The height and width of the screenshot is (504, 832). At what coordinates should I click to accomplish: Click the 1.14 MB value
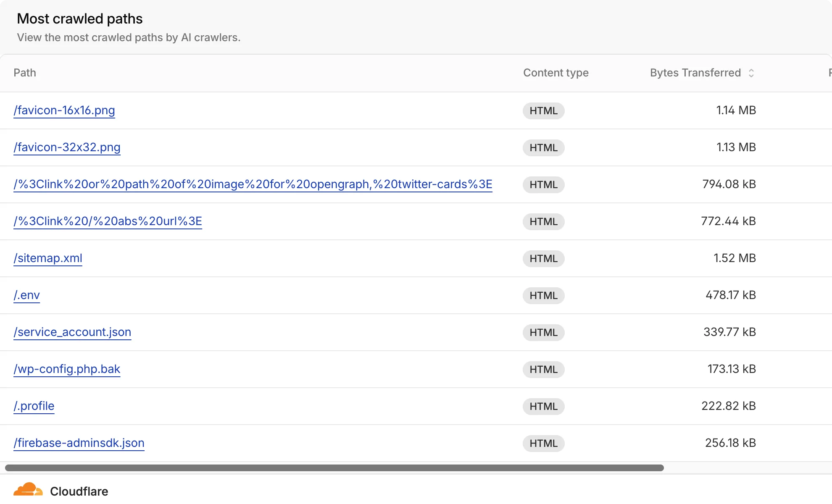click(x=736, y=110)
